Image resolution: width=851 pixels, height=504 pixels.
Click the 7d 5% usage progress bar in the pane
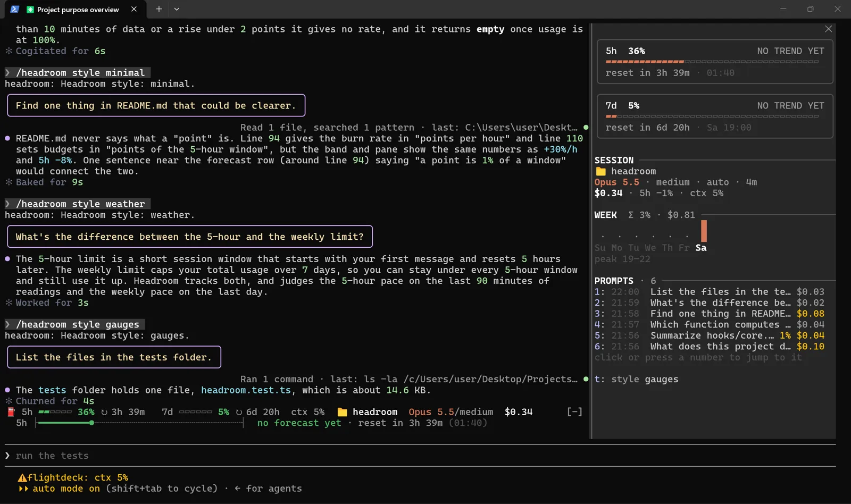coord(712,116)
